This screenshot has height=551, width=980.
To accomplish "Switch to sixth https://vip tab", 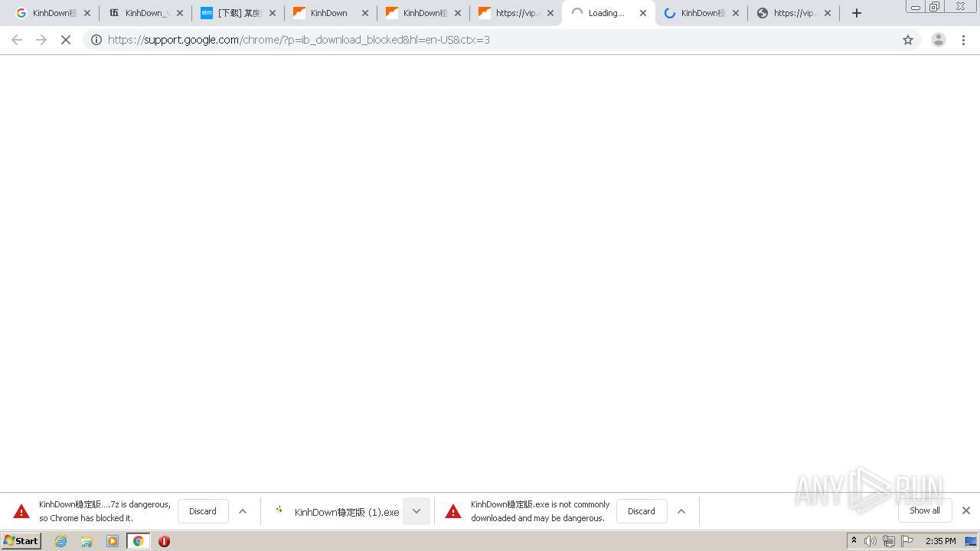I will tap(516, 13).
